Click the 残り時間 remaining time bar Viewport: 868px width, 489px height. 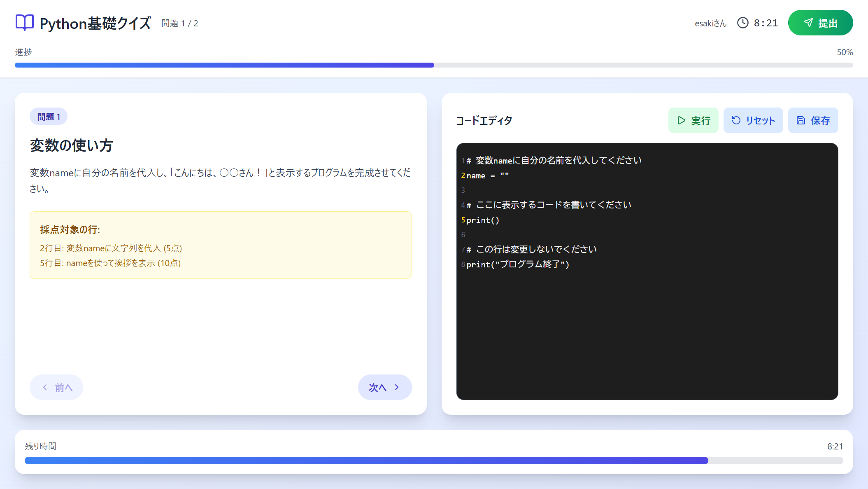click(434, 460)
